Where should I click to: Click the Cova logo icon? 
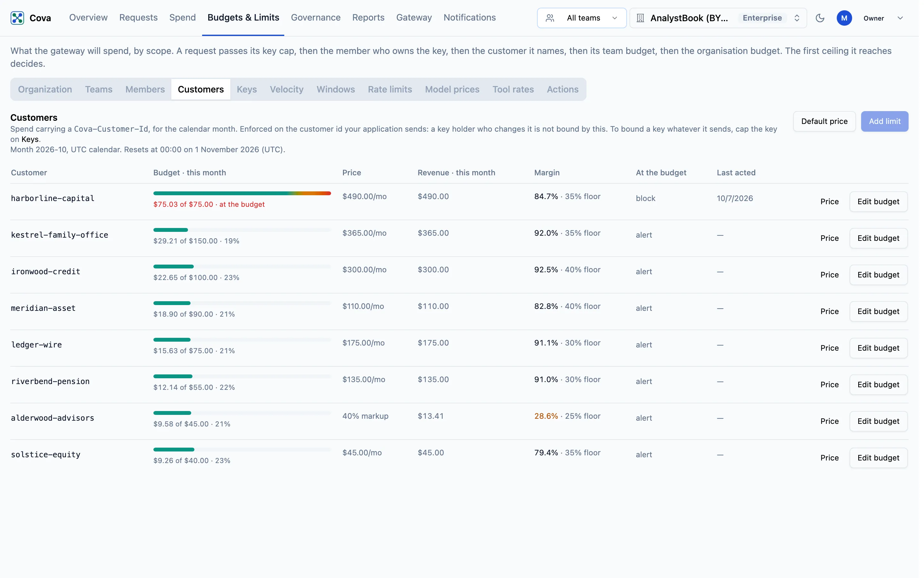click(x=17, y=18)
